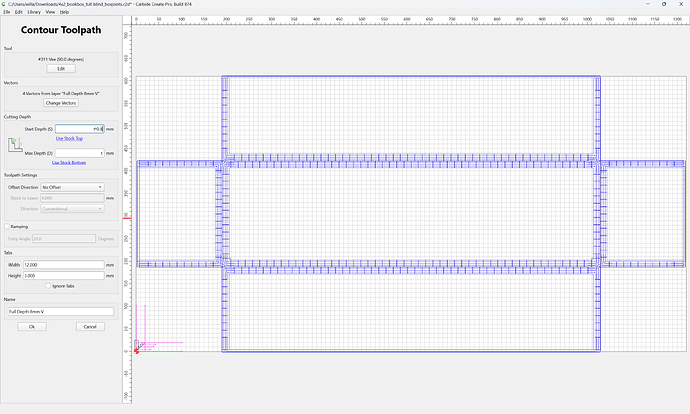Open the Library menu
This screenshot has height=414, width=690.
[x=34, y=12]
